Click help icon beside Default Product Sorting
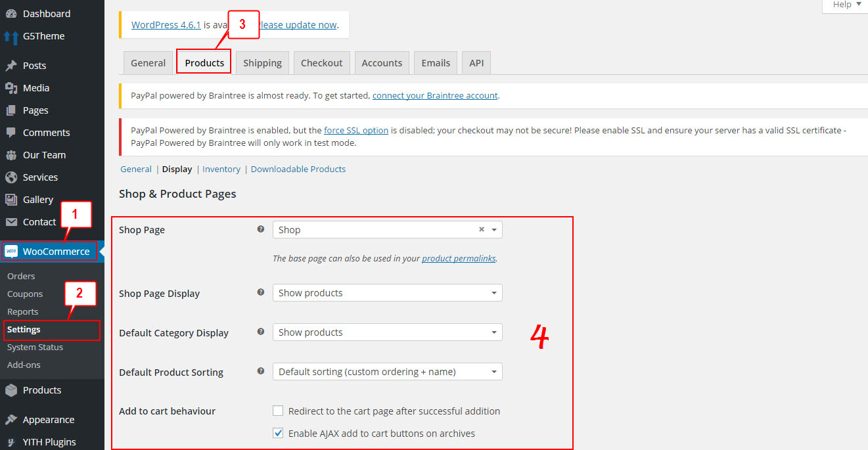 (x=261, y=371)
